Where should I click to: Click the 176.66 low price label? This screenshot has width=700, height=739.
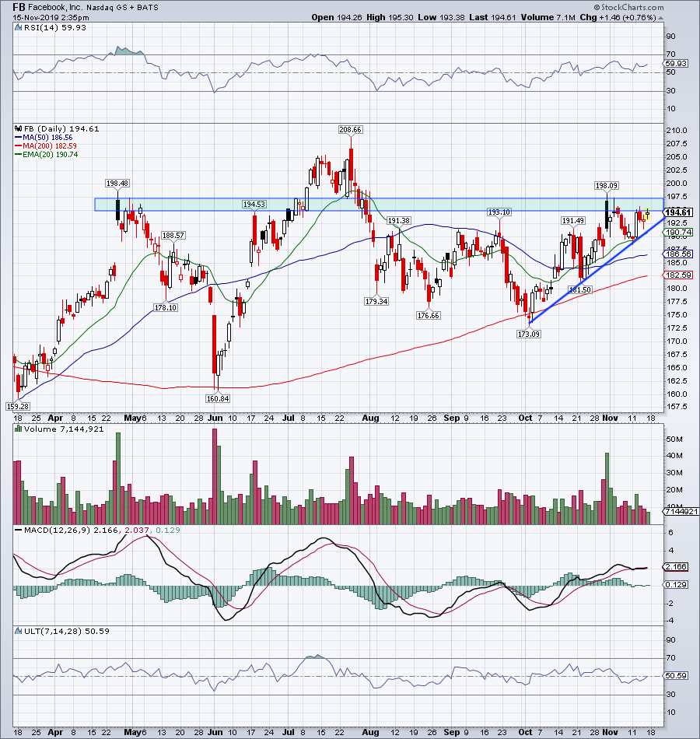[x=428, y=316]
